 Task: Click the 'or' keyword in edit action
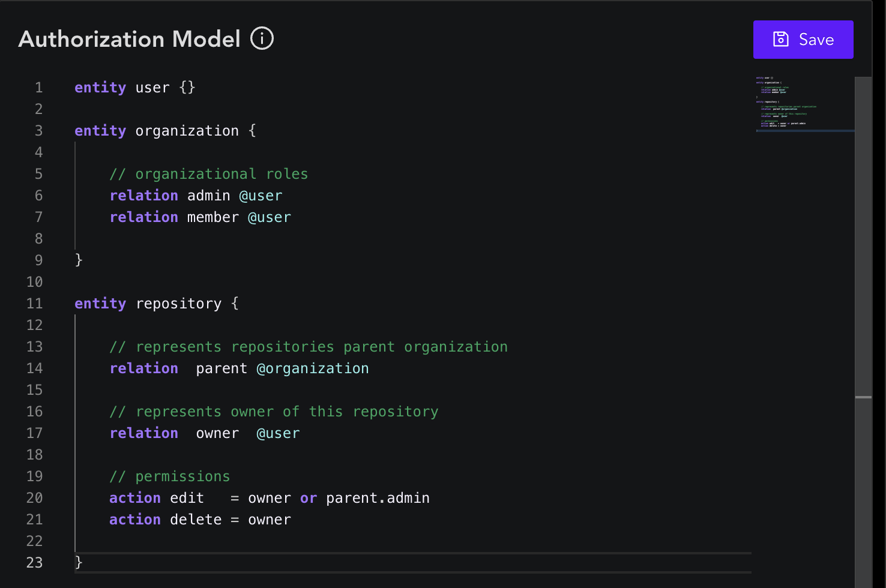(309, 498)
